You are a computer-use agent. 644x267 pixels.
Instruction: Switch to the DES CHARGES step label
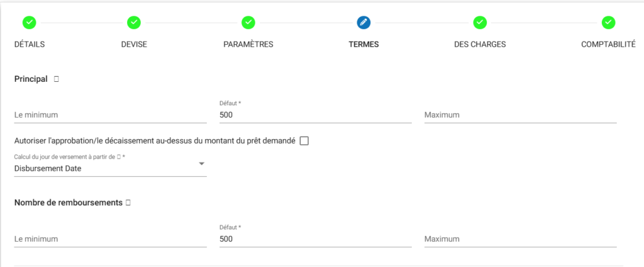coord(480,45)
